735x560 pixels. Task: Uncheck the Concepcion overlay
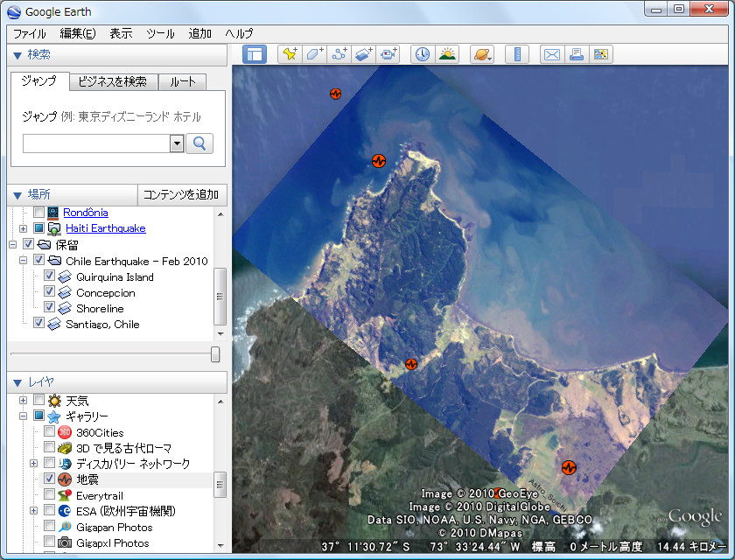pos(49,291)
